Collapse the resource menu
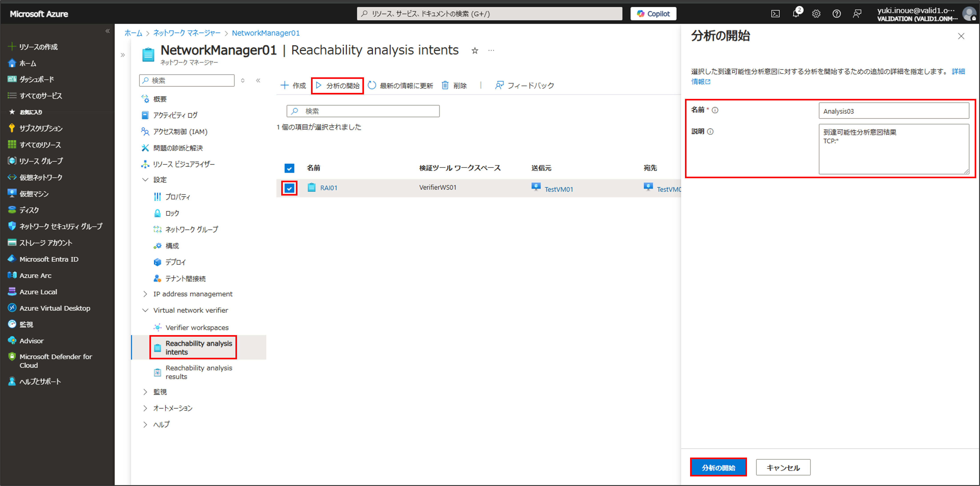Viewport: 980px width, 486px height. 258,80
